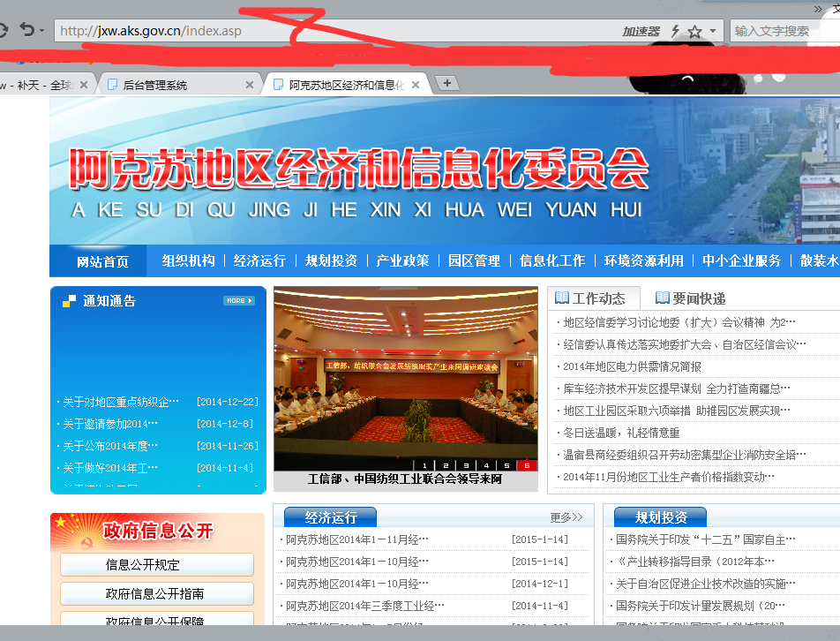Show more toolbar items via double chevron
The image size is (840, 641).
tap(817, 9)
